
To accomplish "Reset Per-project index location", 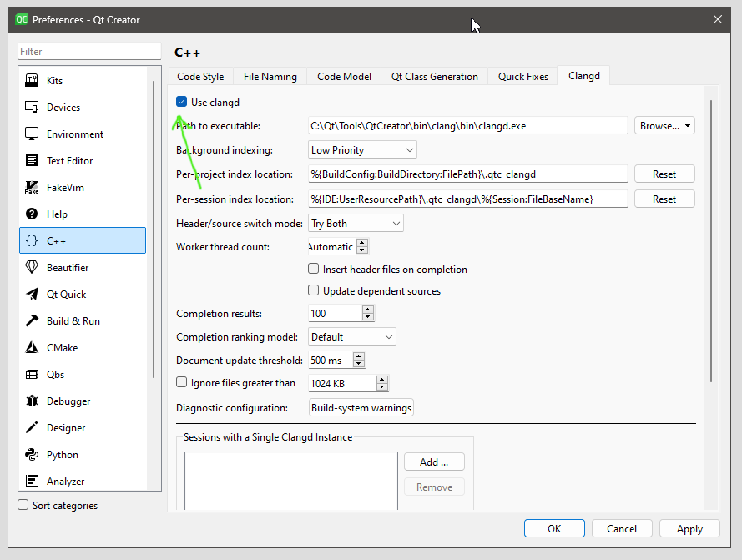I will 664,174.
